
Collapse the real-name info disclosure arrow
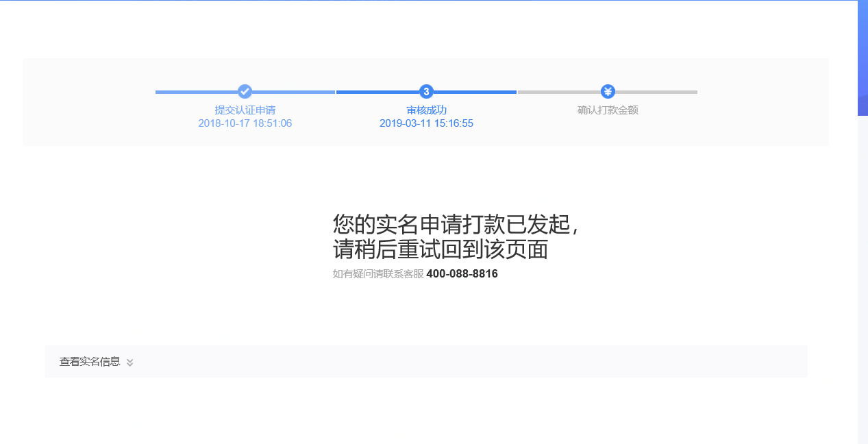129,362
